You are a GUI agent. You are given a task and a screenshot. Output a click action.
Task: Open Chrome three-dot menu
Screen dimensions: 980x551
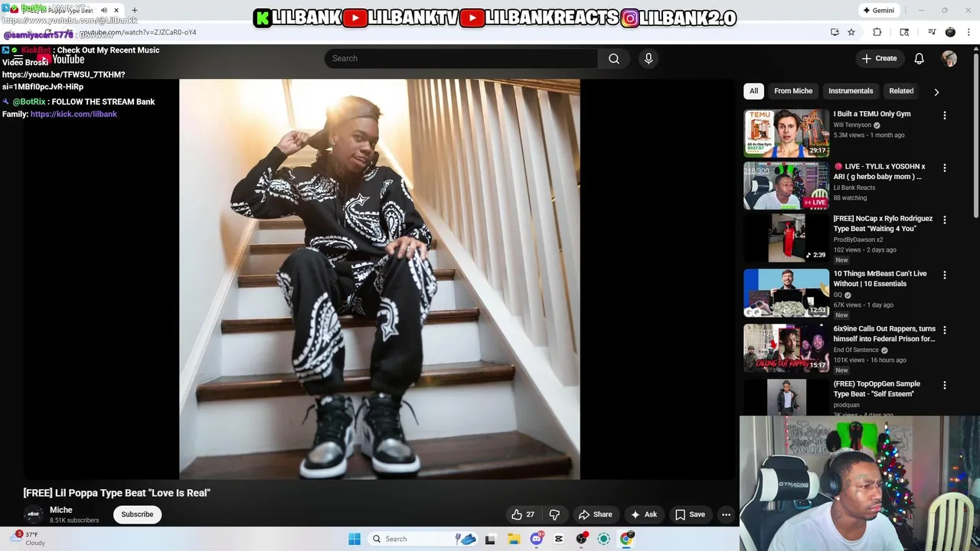click(x=969, y=32)
